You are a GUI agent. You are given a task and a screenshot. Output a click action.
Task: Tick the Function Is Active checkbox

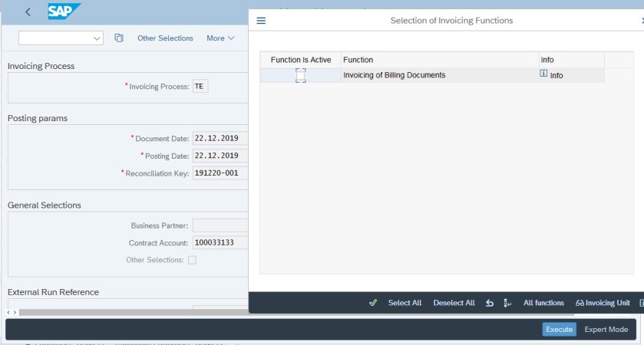(x=301, y=75)
